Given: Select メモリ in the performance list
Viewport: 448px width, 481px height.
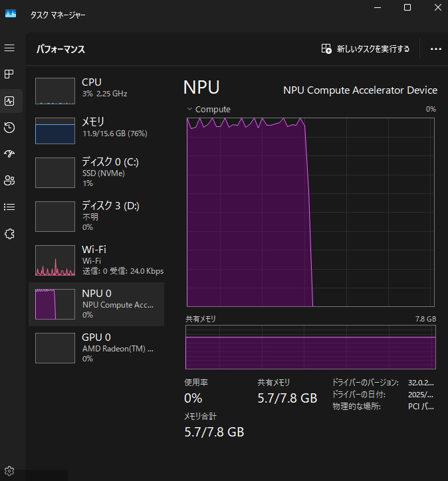Looking at the screenshot, I should click(x=96, y=130).
